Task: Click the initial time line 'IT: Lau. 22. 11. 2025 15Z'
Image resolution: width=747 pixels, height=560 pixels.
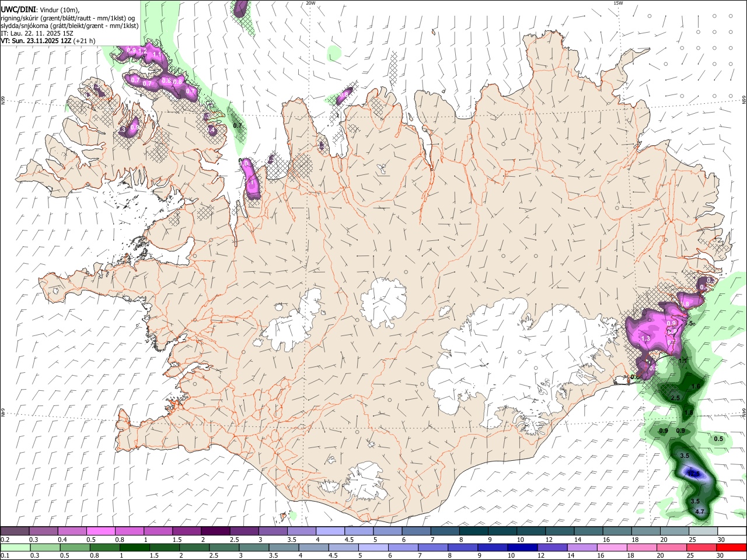Action: 37,33
